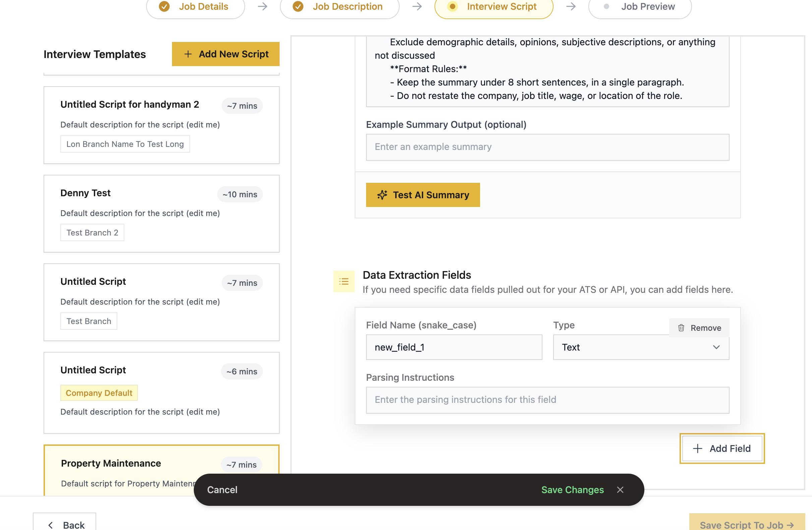Click the trash icon next to Remove
Image resolution: width=812 pixels, height=530 pixels.
click(681, 328)
